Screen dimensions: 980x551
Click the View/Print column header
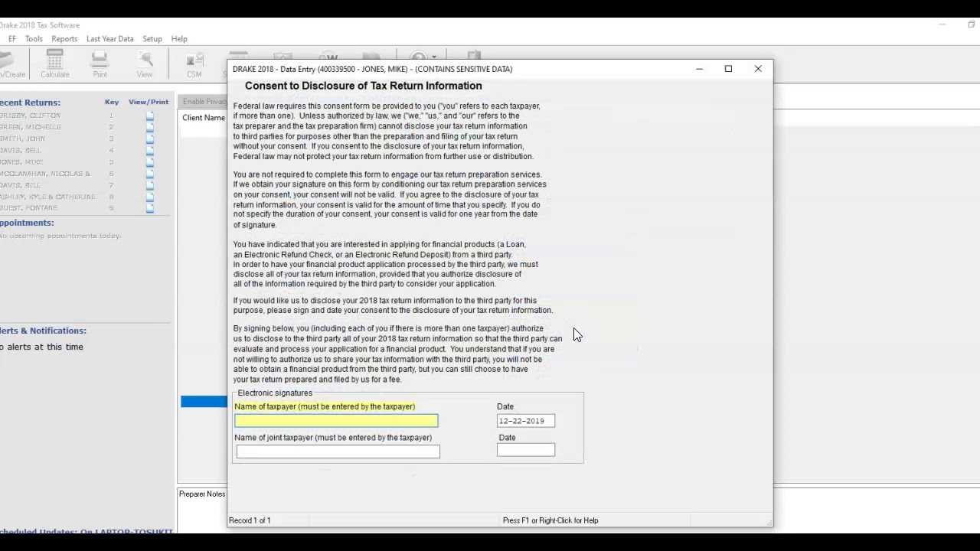click(x=149, y=102)
